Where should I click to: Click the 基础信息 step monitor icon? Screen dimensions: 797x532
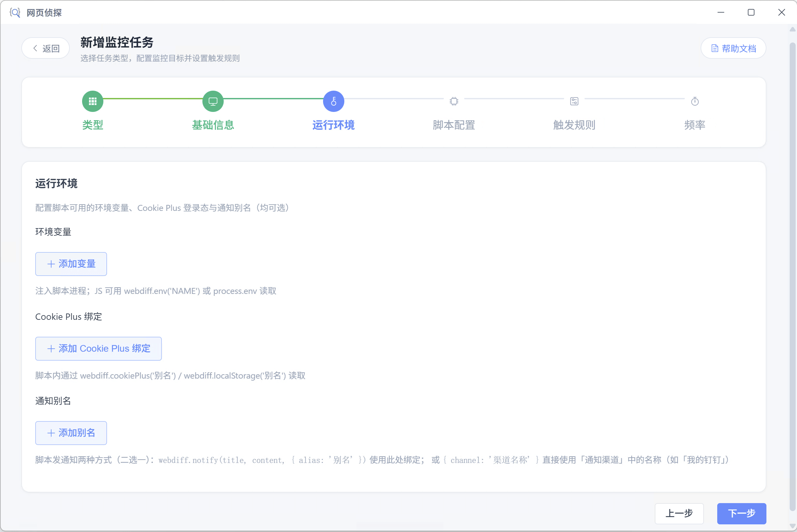[213, 101]
